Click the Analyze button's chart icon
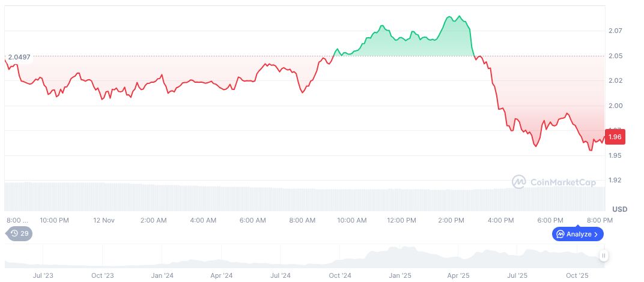644x282 pixels. [560, 234]
